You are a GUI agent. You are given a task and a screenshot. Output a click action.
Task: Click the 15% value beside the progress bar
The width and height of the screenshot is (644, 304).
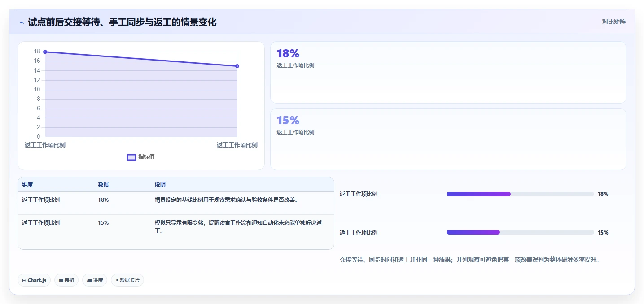tap(603, 233)
